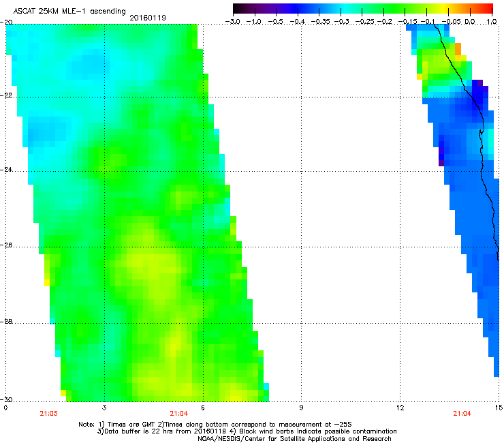504x443 pixels.
Task: Click the note line "Data buffer is 22 hrs"
Action: pos(247,431)
